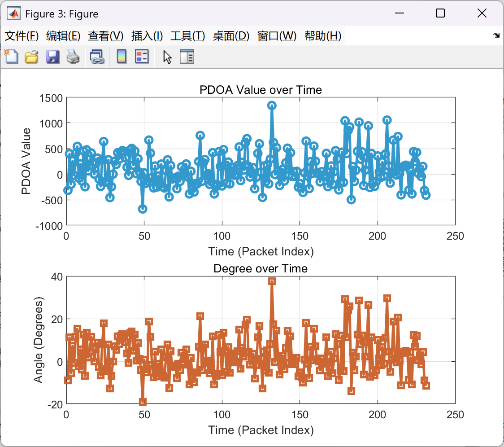The image size is (504, 447).
Task: Click the lowest orange Degree data marker
Action: (143, 402)
